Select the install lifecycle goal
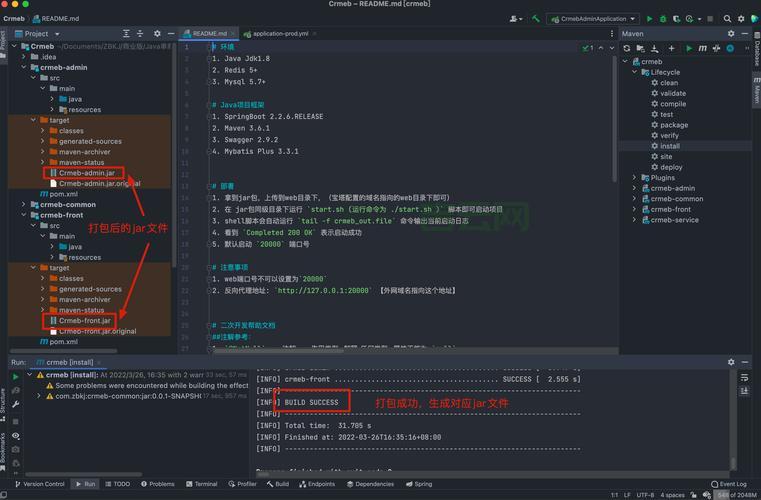 [x=669, y=146]
